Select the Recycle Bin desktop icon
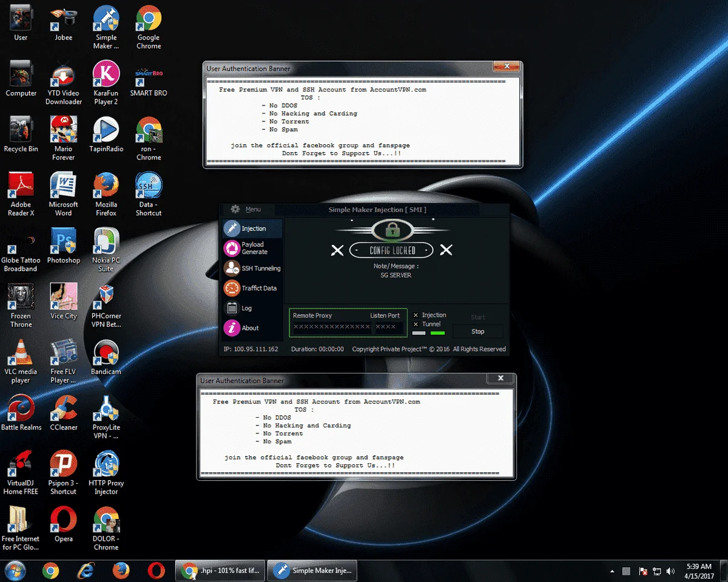Viewport: 728px width, 582px height. 21,135
